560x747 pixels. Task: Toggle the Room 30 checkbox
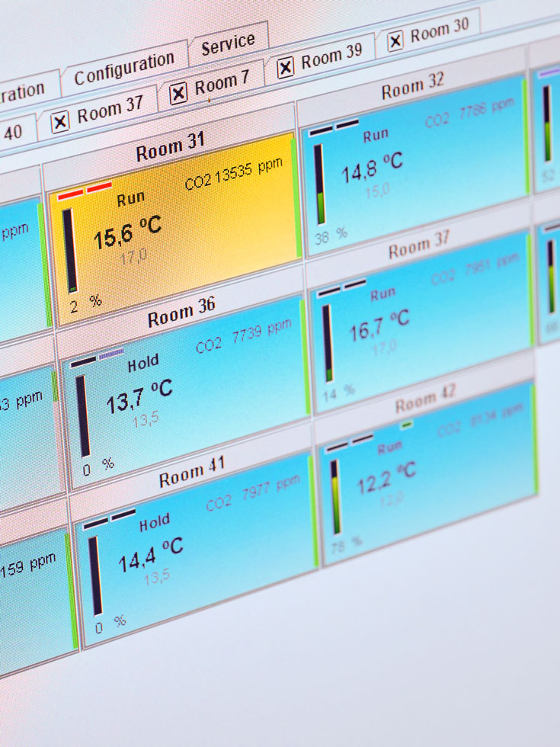[x=395, y=41]
